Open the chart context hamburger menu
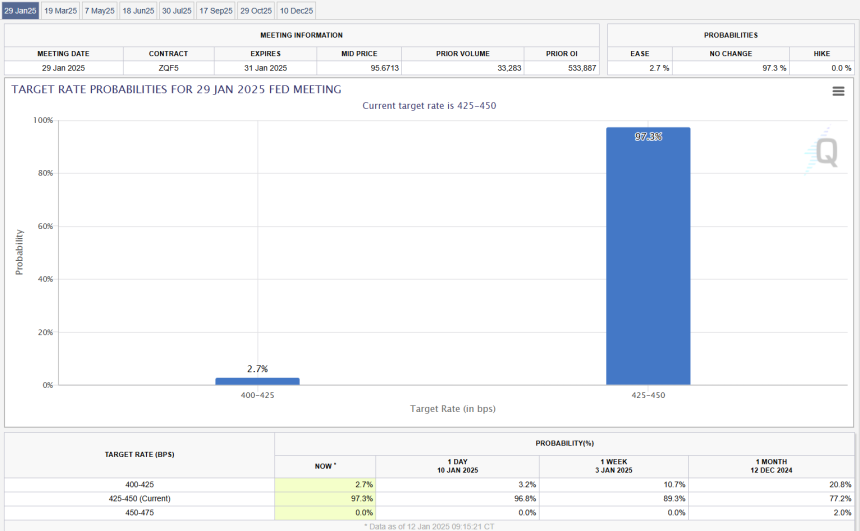The height and width of the screenshot is (531, 860). point(838,91)
